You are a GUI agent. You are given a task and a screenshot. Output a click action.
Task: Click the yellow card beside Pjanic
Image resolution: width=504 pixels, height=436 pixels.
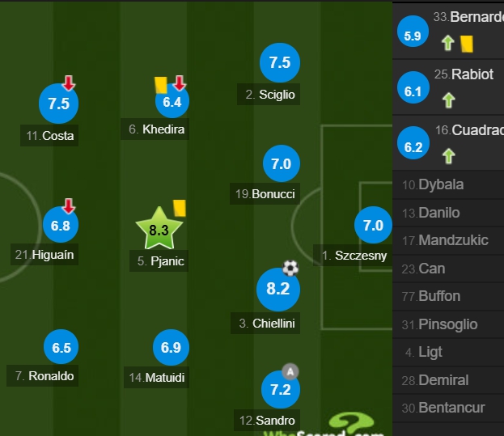180,208
